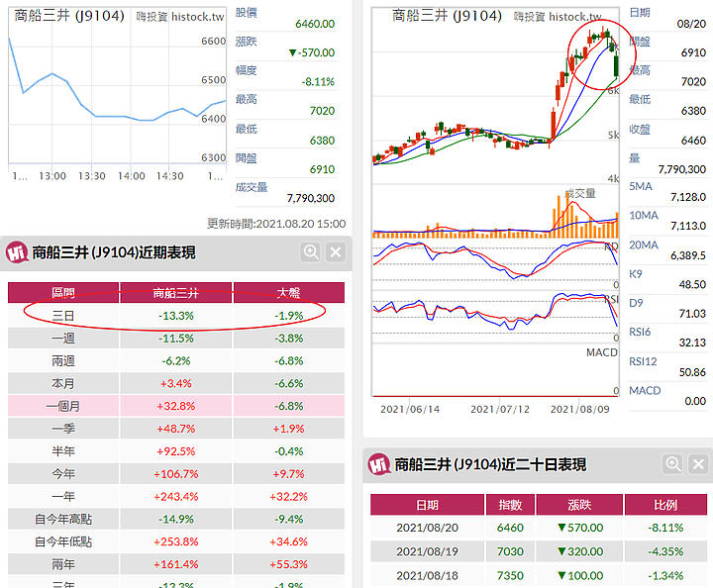
Task: Click the 收盤 value 6460
Action: 693,141
